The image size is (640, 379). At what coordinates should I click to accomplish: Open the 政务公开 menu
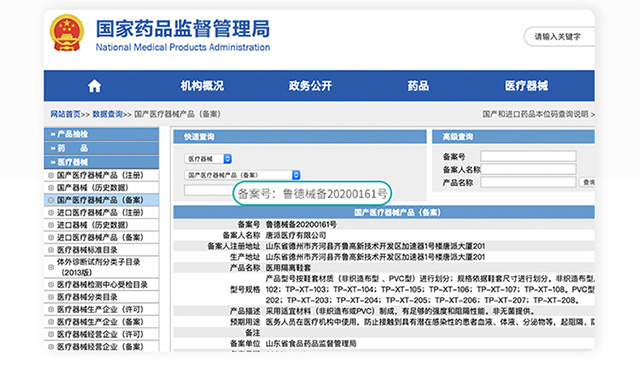pos(310,86)
